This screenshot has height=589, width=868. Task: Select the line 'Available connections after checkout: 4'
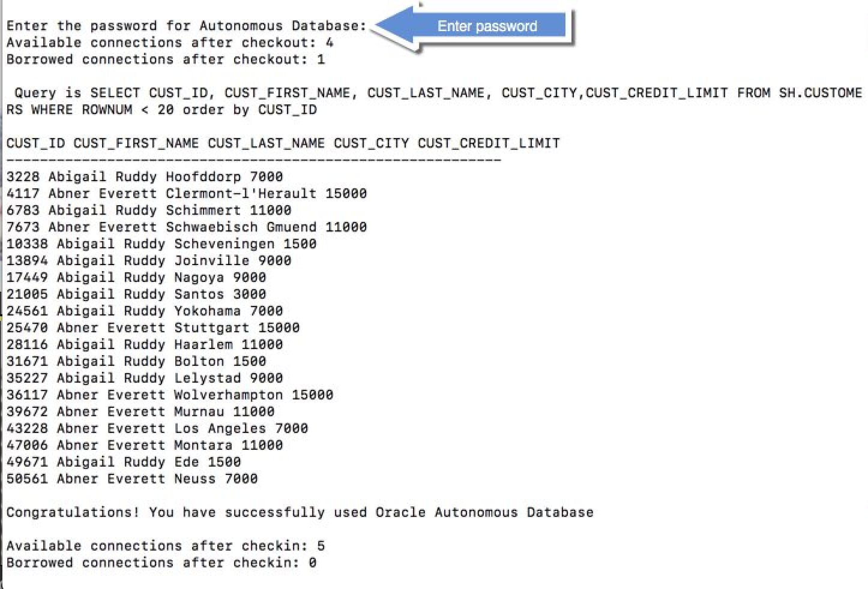coord(170,43)
